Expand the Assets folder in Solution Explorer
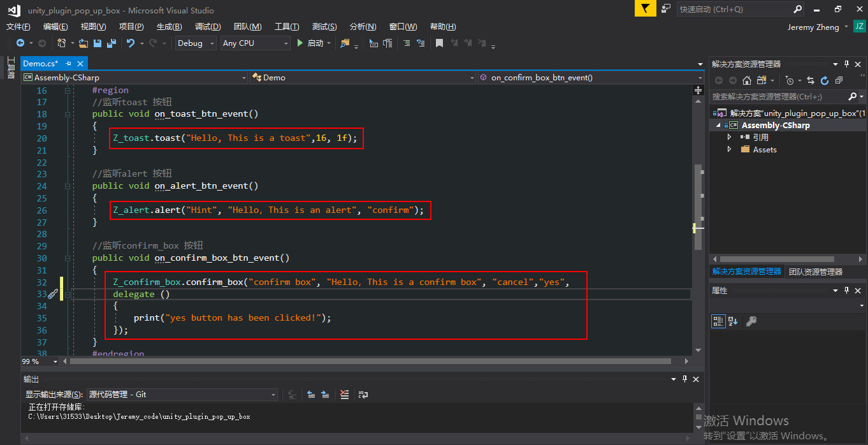Screen dimensions: 868x445 [x=729, y=149]
